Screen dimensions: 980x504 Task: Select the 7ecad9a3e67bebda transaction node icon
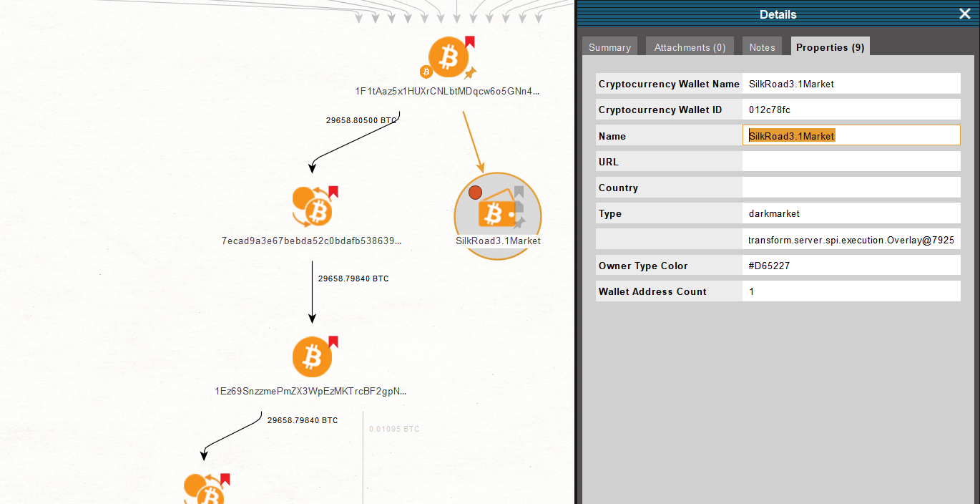[x=313, y=206]
